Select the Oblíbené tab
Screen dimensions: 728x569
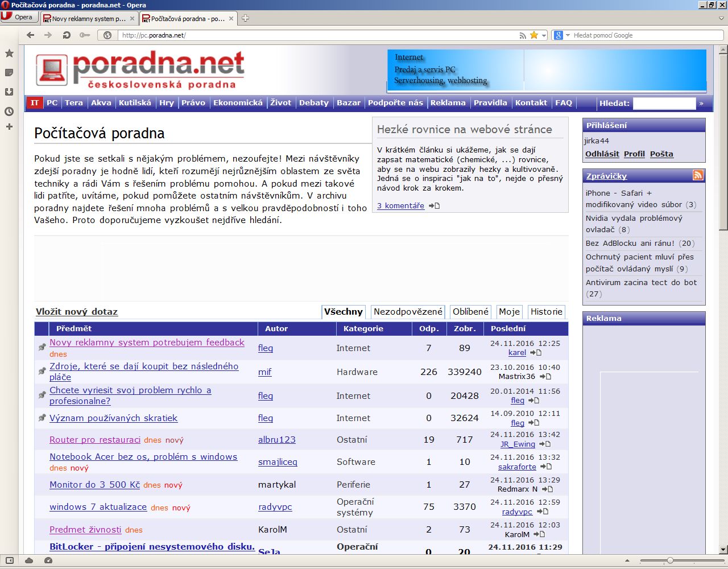pos(470,312)
